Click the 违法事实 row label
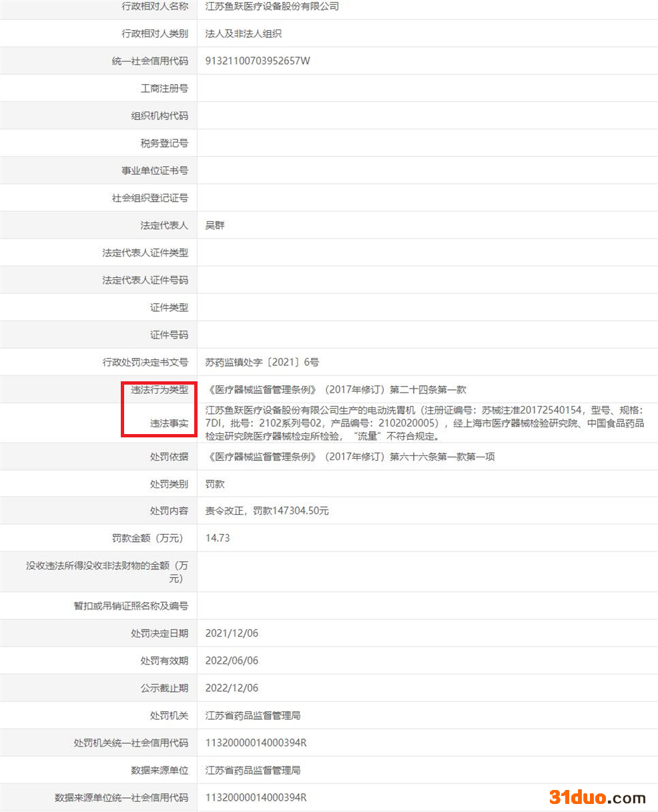The height and width of the screenshot is (812, 658). pos(169,423)
